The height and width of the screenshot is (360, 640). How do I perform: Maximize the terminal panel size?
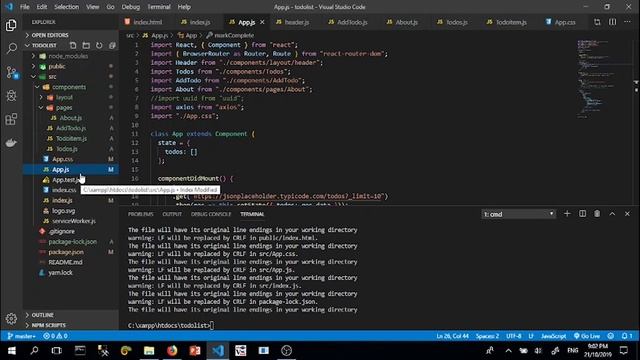[x=612, y=213]
